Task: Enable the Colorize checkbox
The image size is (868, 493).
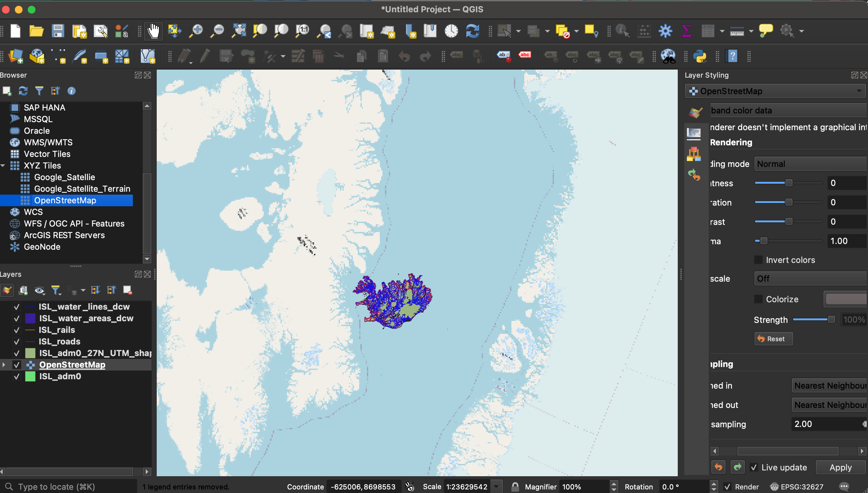Action: [x=758, y=299]
